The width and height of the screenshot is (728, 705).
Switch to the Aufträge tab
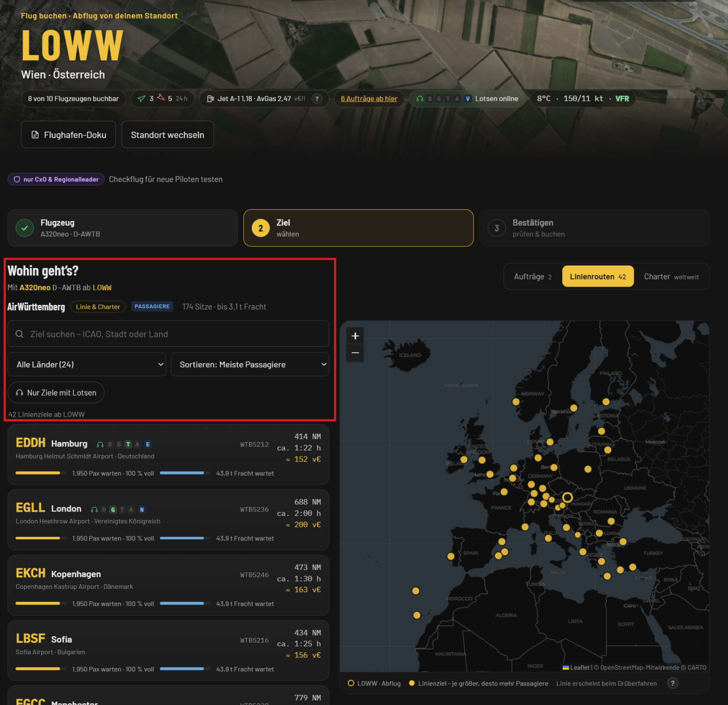533,276
